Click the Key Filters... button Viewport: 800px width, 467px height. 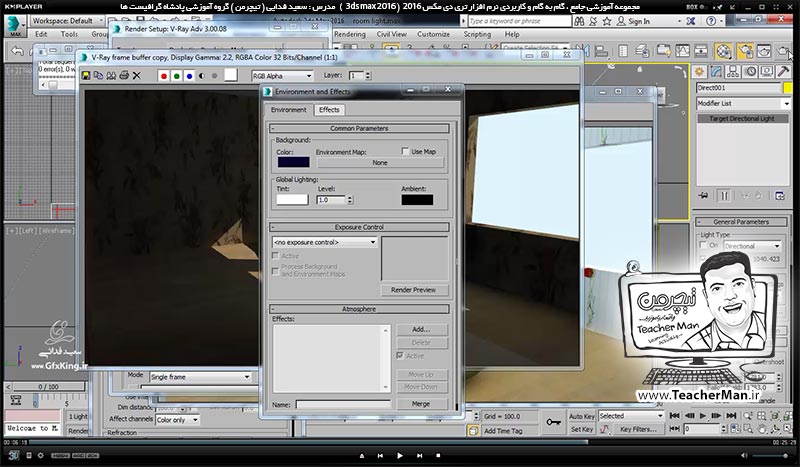pos(638,429)
